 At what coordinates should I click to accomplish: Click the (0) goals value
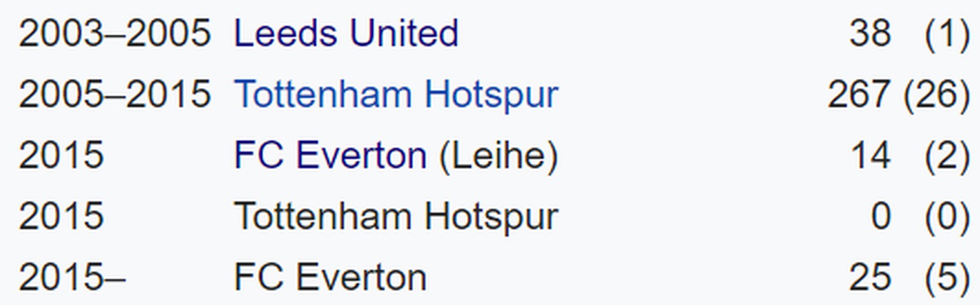(947, 216)
